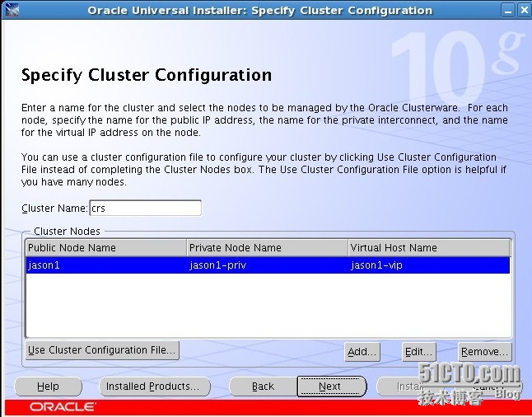Open Use Cluster Configuration File dialog
The image size is (532, 417).
pos(102,350)
